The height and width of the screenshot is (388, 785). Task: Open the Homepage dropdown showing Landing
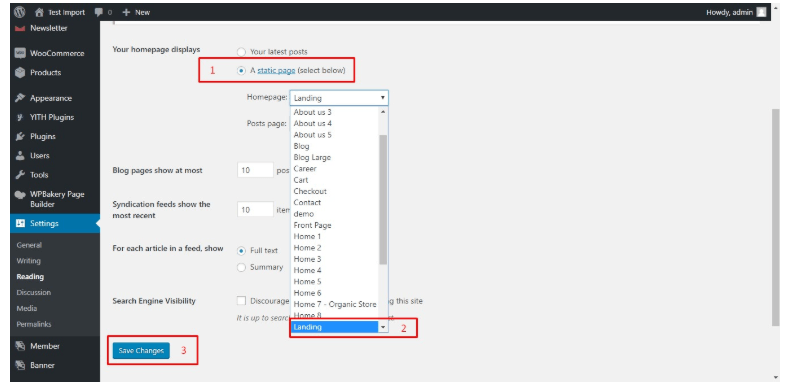click(339, 98)
